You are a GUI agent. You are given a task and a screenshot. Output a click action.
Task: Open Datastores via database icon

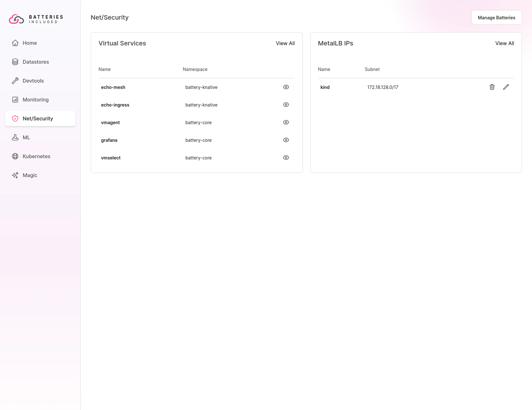pos(15,62)
